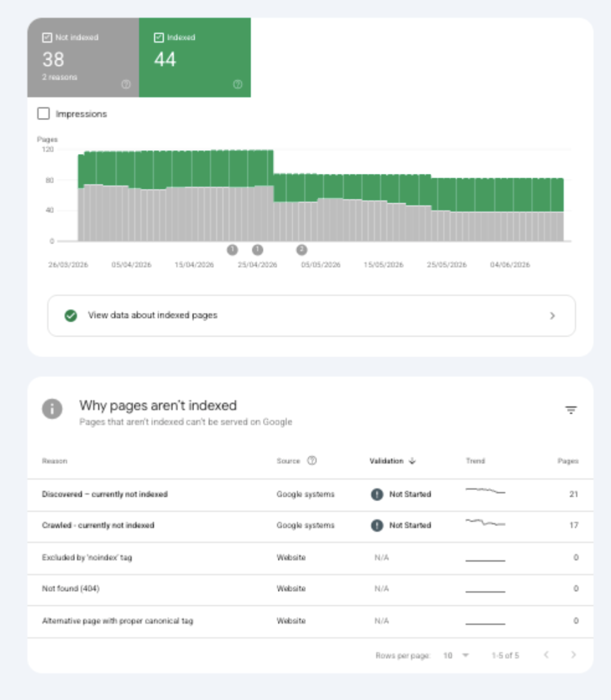Open the Rows per page dropdown

[x=456, y=655]
